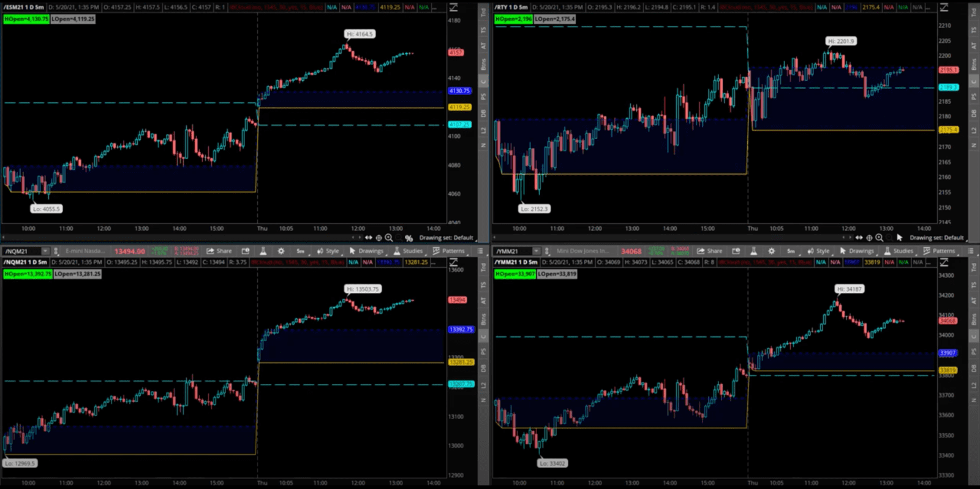The height and width of the screenshot is (489, 980).
Task: Open the list menu icon in /YMM21 toolbar
Action: coord(971,251)
